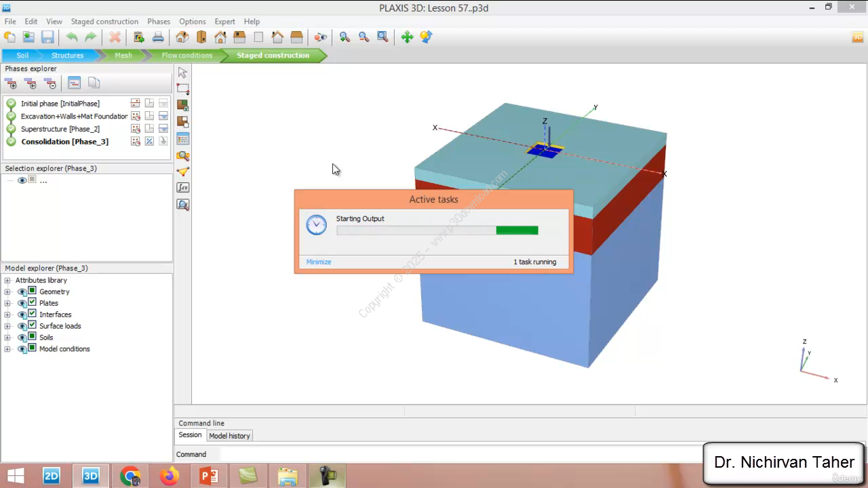Click the zoom out magnifier icon
Viewport: 868px width, 488px height.
(364, 37)
